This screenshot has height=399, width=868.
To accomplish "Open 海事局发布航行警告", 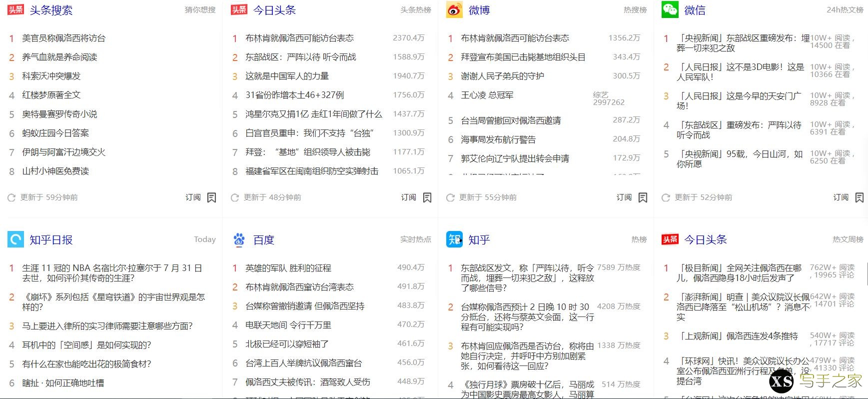I will pos(498,139).
